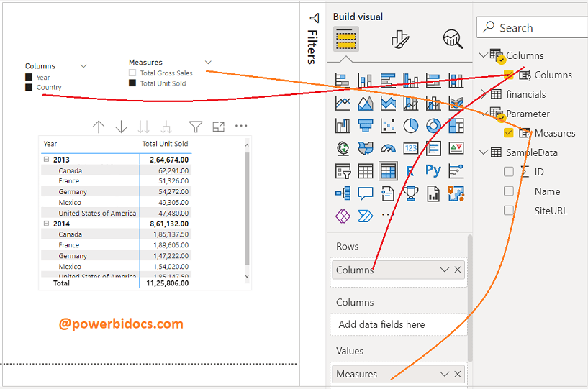This screenshot has height=389, width=588.
Task: Open dropdown for Columns field in Rows well
Action: 444,270
